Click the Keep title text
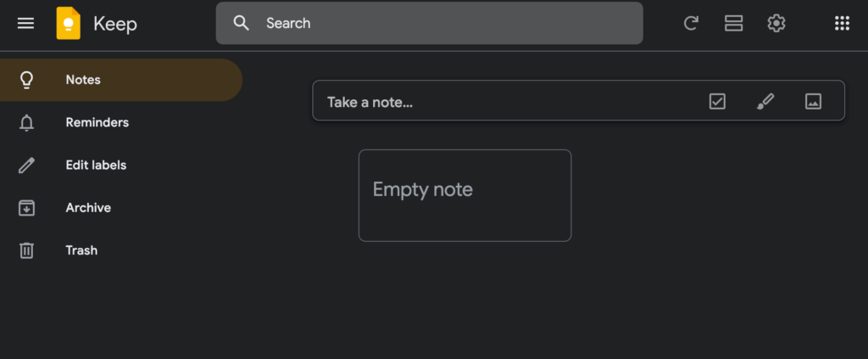 tap(114, 23)
